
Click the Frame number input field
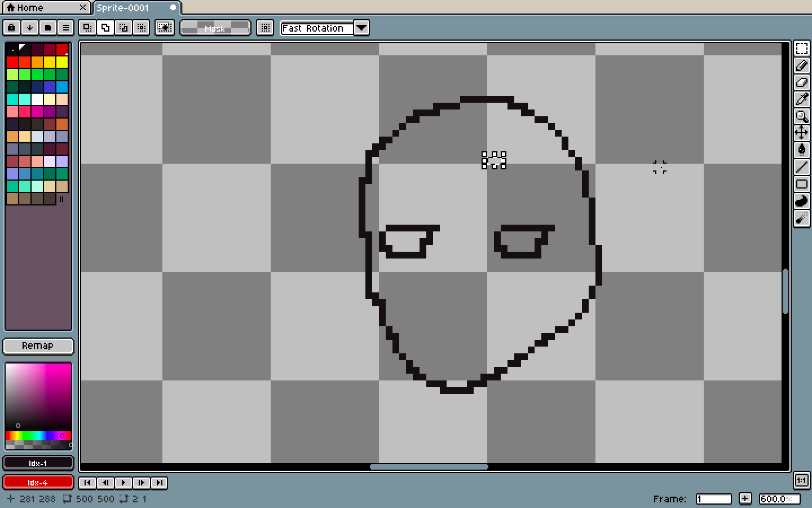pyautogui.click(x=713, y=499)
